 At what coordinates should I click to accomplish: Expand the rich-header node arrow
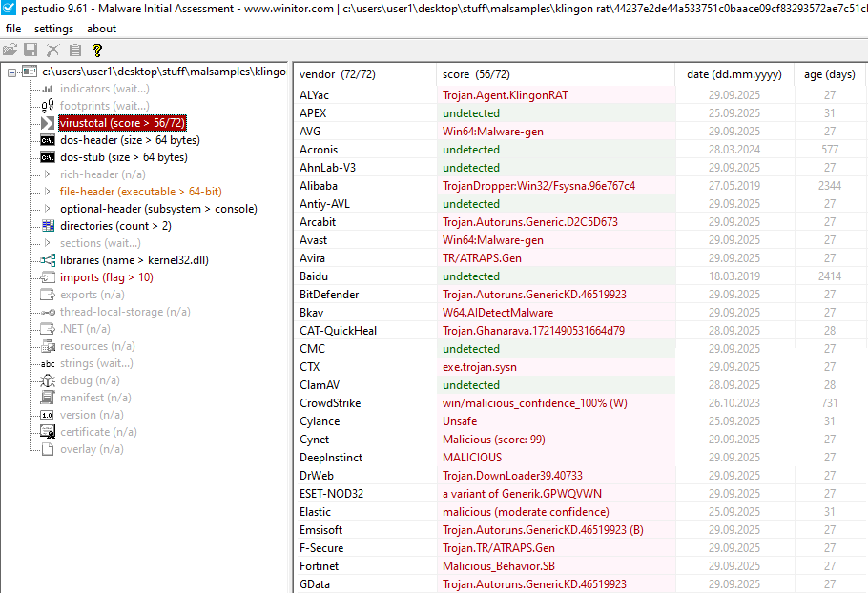pos(48,174)
